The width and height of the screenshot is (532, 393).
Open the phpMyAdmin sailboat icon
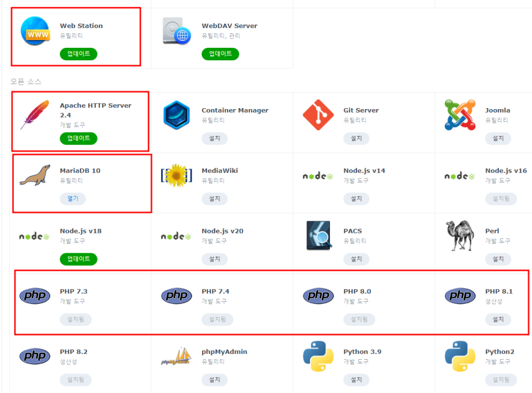coord(177,356)
